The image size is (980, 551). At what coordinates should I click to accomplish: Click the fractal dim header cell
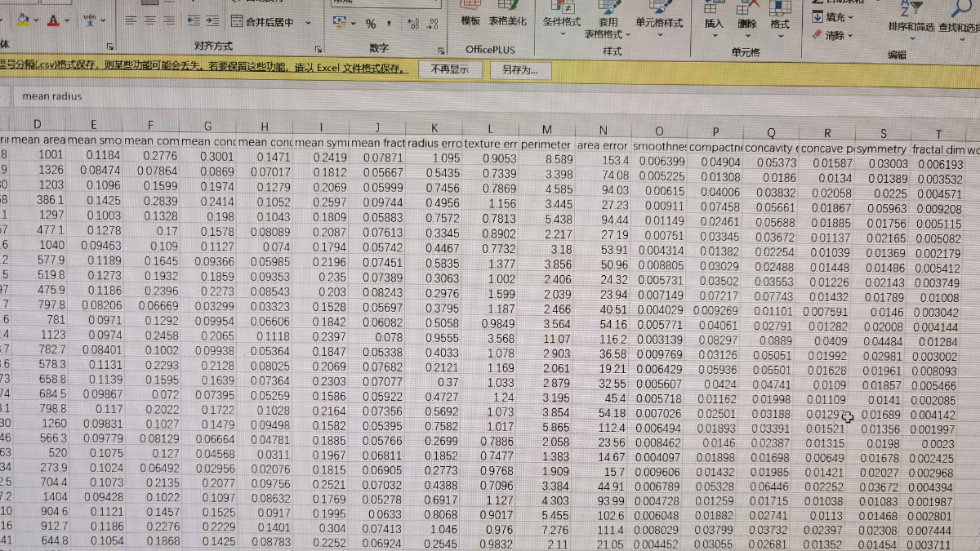pyautogui.click(x=938, y=150)
